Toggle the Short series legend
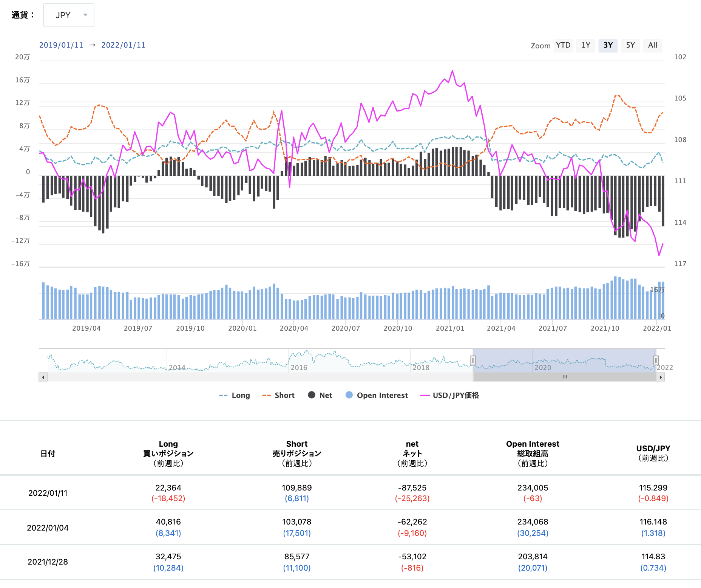701x588 pixels. [x=278, y=395]
